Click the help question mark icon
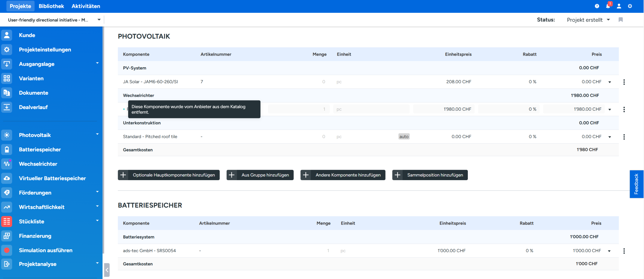Viewport: 644px width, 279px height. 597,6
